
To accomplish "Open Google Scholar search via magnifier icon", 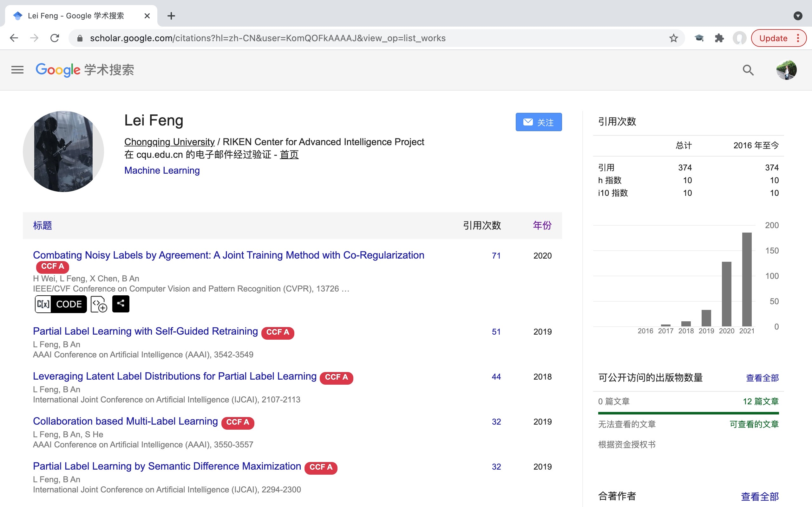I will click(x=748, y=70).
